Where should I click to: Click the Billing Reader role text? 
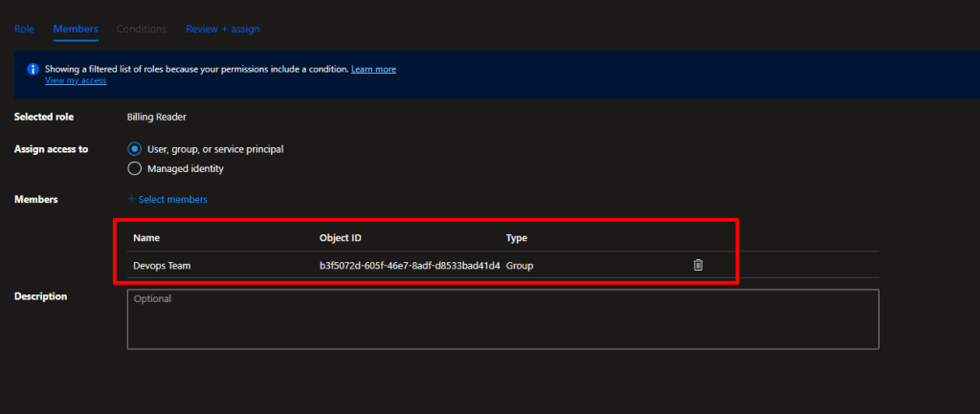click(157, 117)
